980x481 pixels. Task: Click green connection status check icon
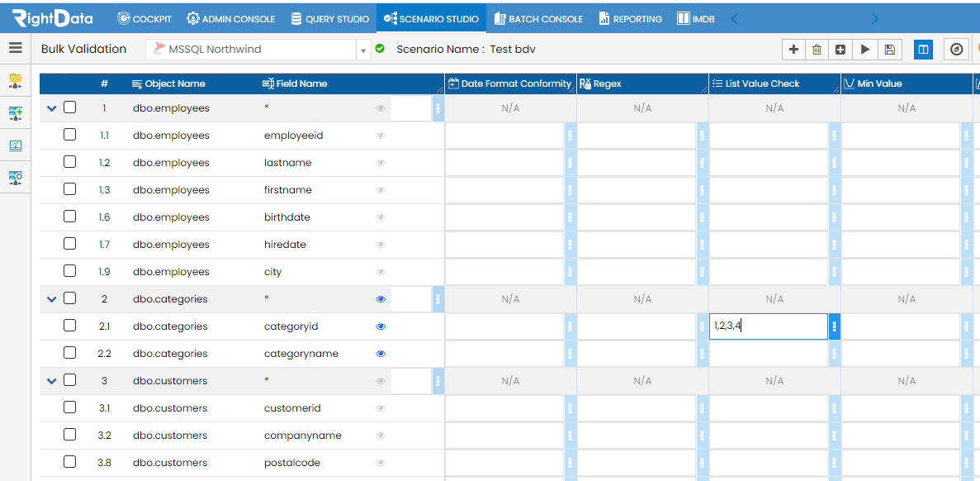coord(380,48)
